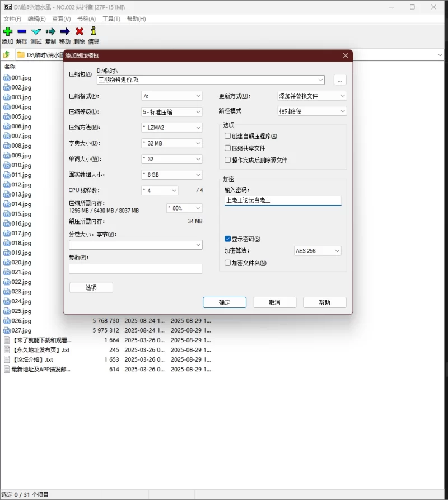The height and width of the screenshot is (500, 448).
Task: Click the 选项 button
Action: 91,288
